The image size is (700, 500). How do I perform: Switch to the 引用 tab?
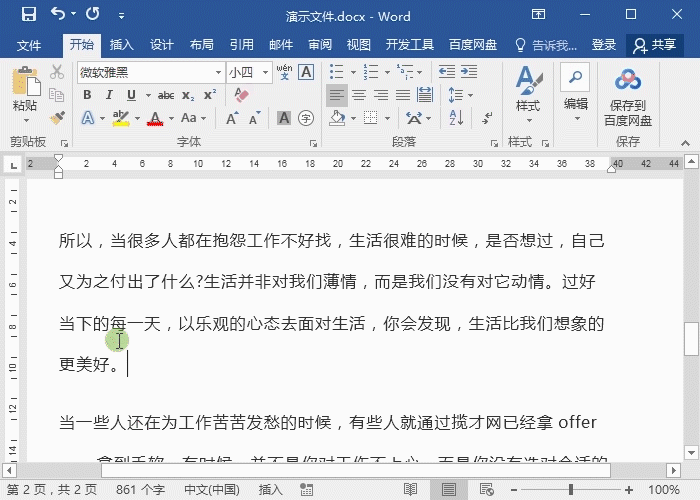[242, 45]
